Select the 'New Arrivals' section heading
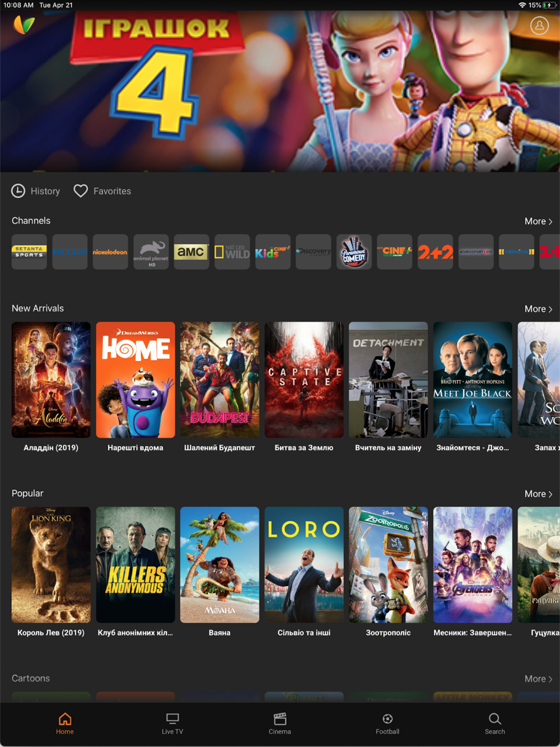 tap(38, 308)
